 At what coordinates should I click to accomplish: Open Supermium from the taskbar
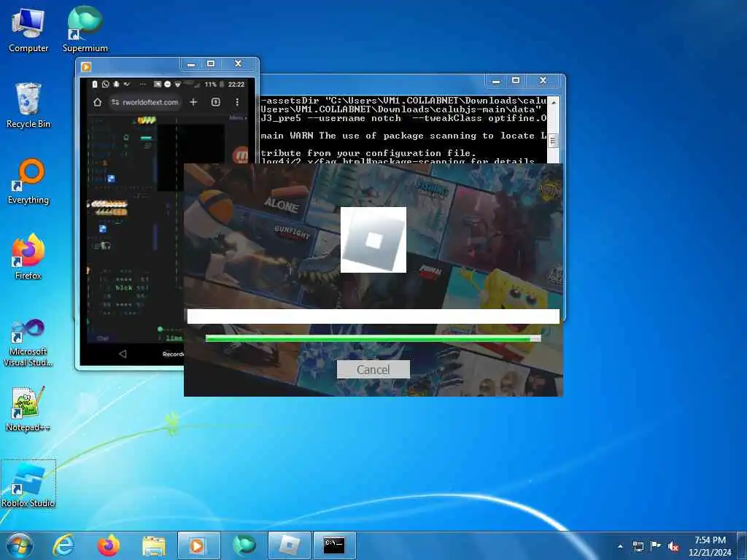point(244,545)
